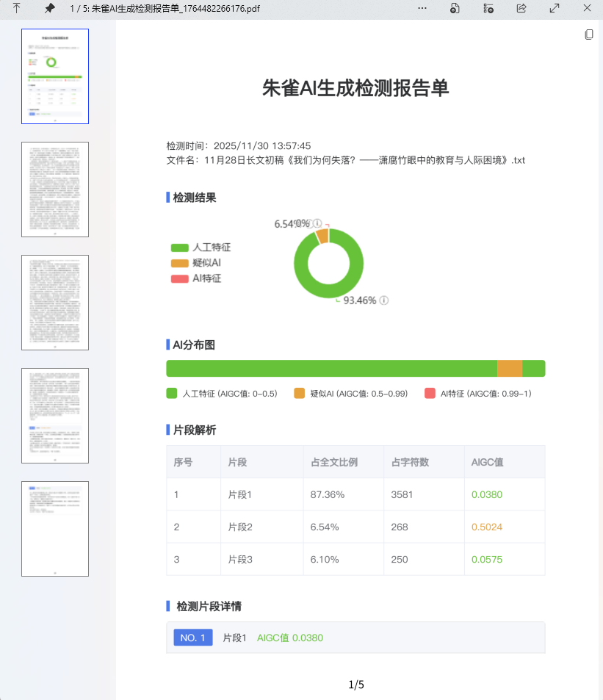Jump to the page 3 thumbnail
Screen dimensions: 603x700
[55, 303]
